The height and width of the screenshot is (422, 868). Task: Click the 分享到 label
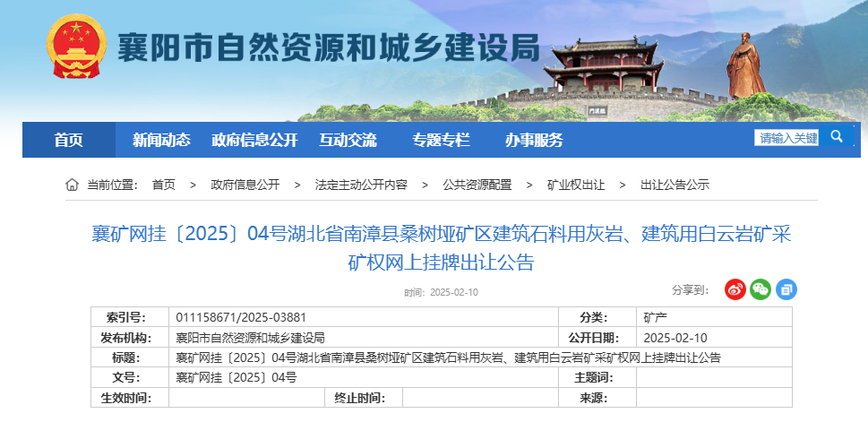click(691, 289)
